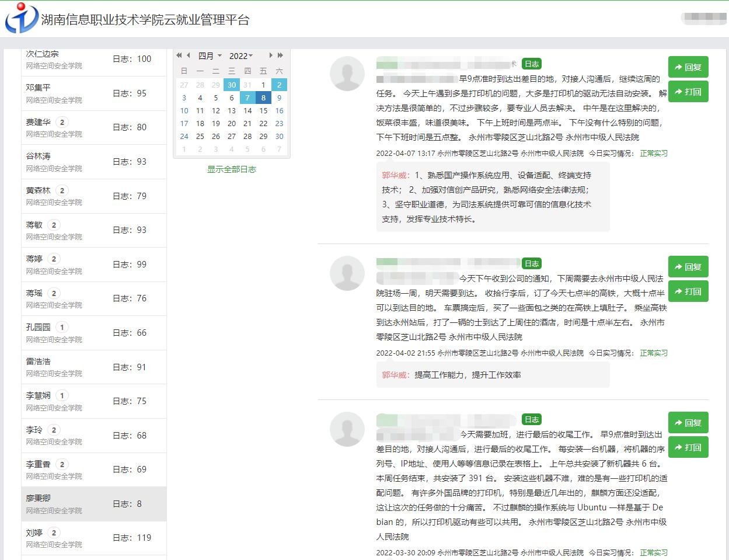729x560 pixels.
Task: Select April 8 in the calendar
Action: click(263, 98)
